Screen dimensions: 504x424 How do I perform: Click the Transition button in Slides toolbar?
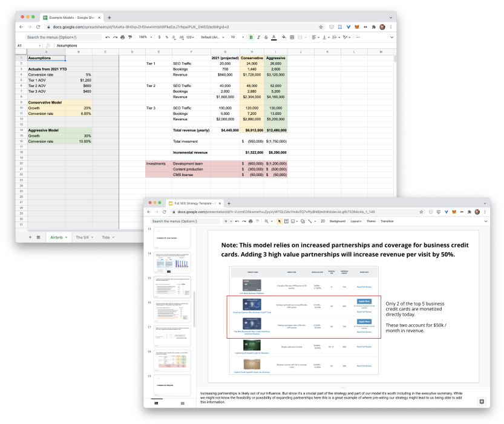pos(387,221)
